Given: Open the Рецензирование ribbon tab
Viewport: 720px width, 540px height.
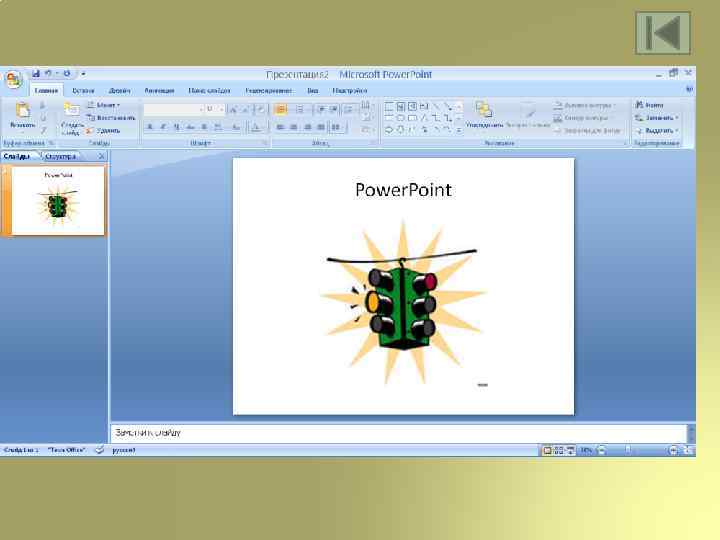Looking at the screenshot, I should click(x=269, y=90).
